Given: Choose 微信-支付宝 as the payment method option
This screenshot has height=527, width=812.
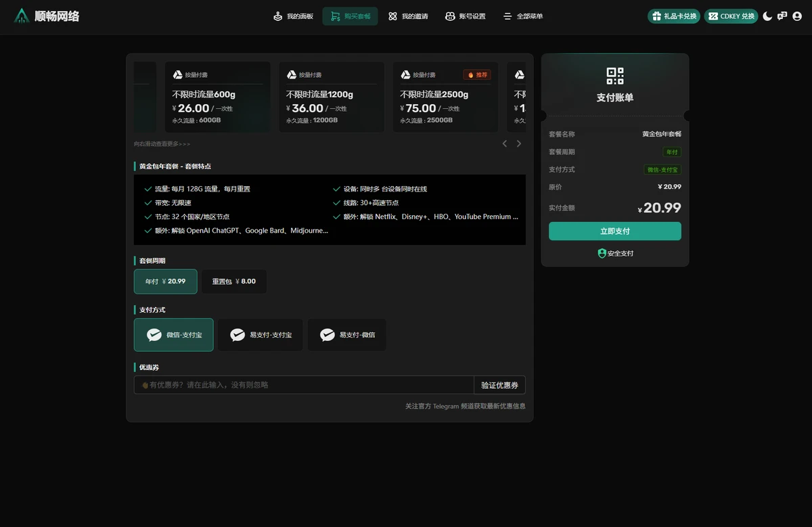Looking at the screenshot, I should coord(174,335).
